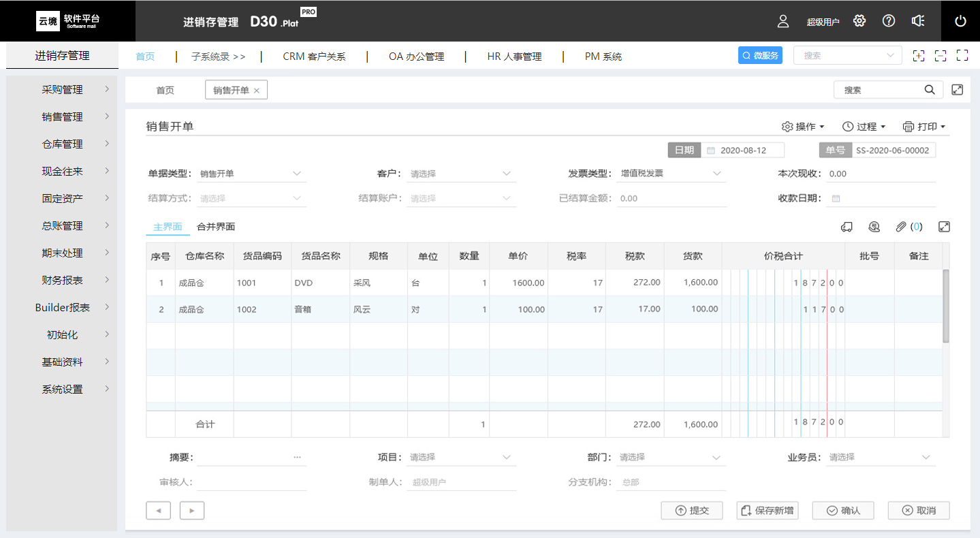Click the power logout icon
The width and height of the screenshot is (980, 538).
coord(960,21)
